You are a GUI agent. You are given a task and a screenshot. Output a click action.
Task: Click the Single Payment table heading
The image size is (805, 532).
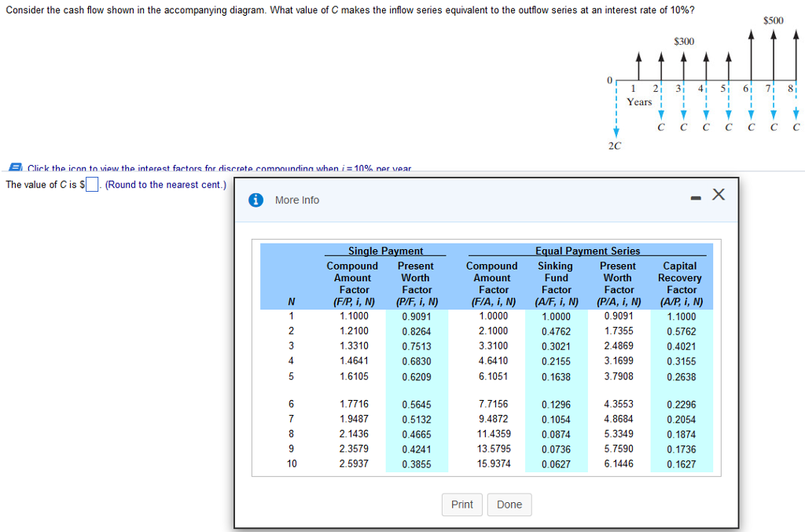(385, 251)
